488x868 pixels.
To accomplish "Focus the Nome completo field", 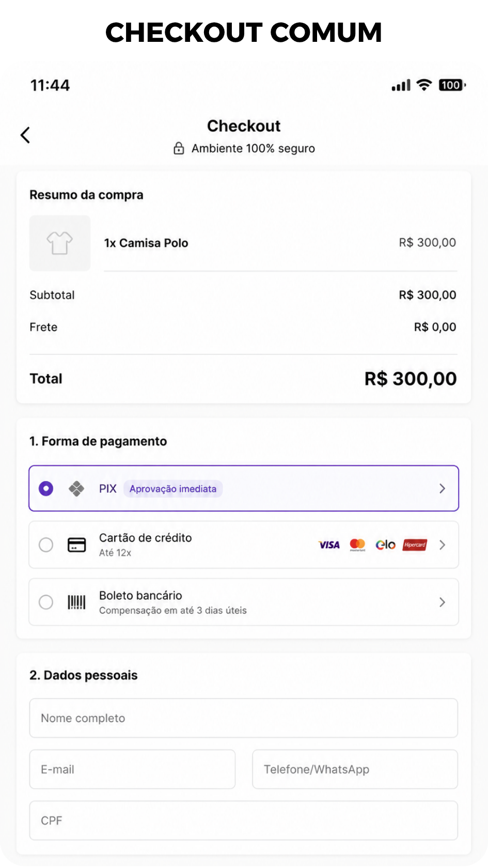I will (x=244, y=718).
